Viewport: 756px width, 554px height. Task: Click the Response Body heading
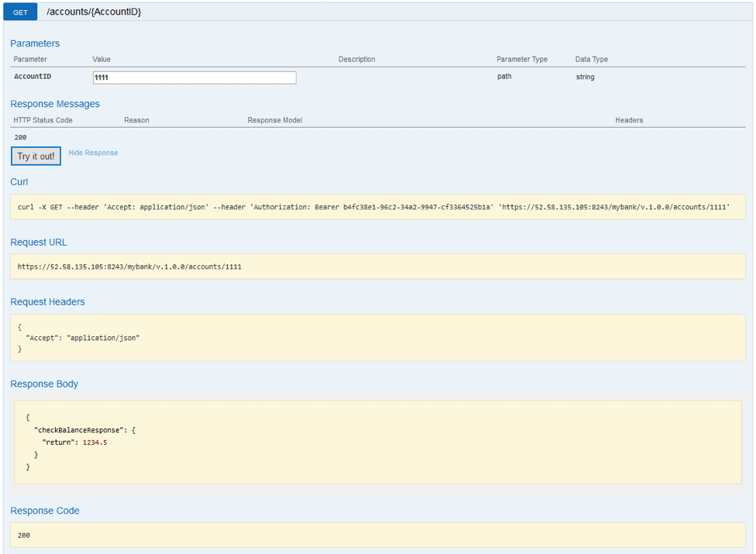pyautogui.click(x=44, y=384)
